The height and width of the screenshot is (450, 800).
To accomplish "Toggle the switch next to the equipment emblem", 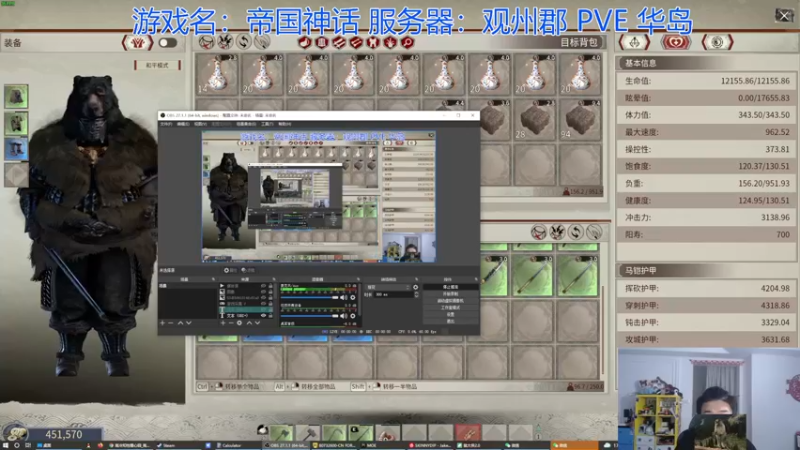I will tap(167, 43).
